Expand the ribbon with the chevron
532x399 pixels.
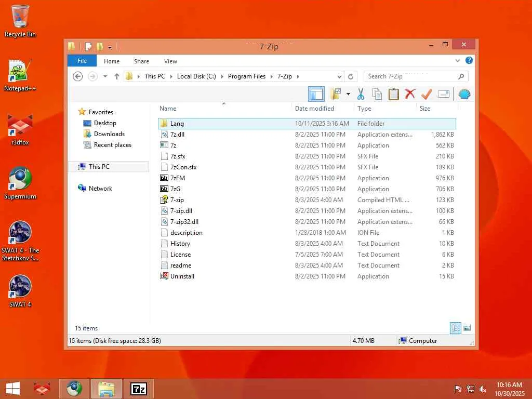point(457,61)
